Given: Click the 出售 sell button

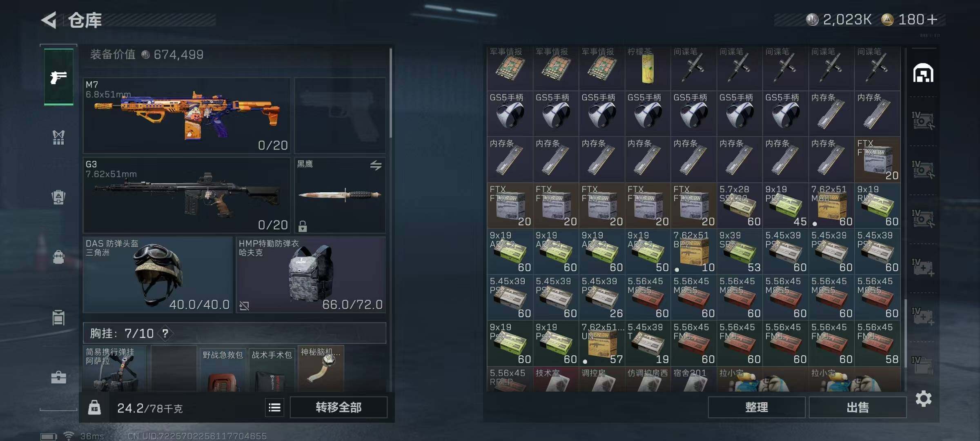Looking at the screenshot, I should pos(857,407).
